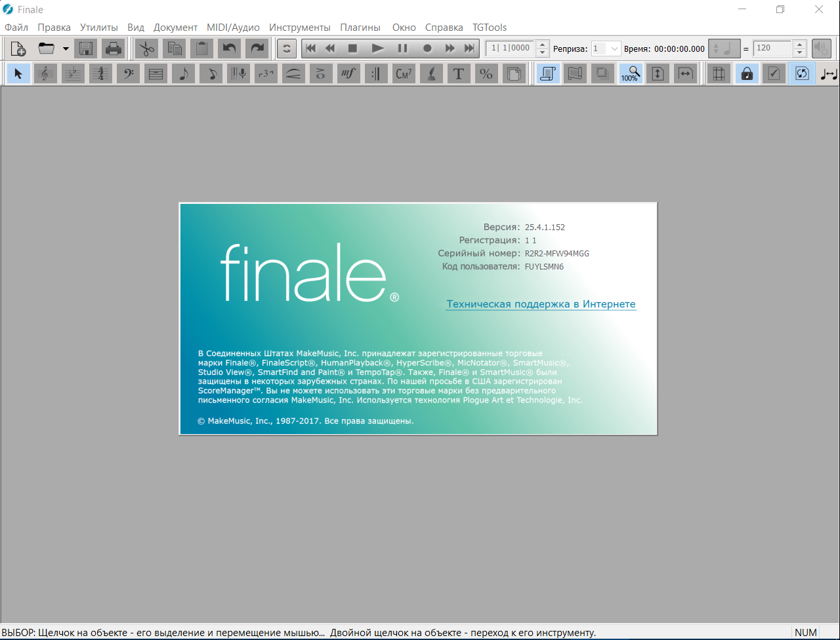Screen dimensions: 840x640
Task: Select the HyperScribe microphone tool
Action: click(238, 74)
